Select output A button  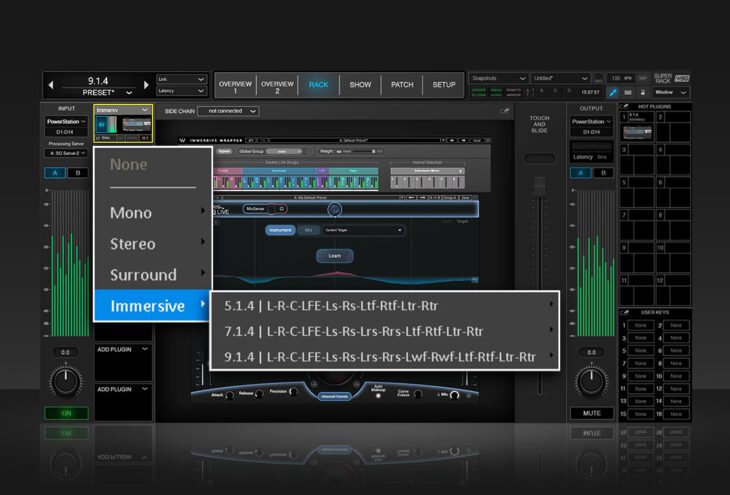(581, 173)
